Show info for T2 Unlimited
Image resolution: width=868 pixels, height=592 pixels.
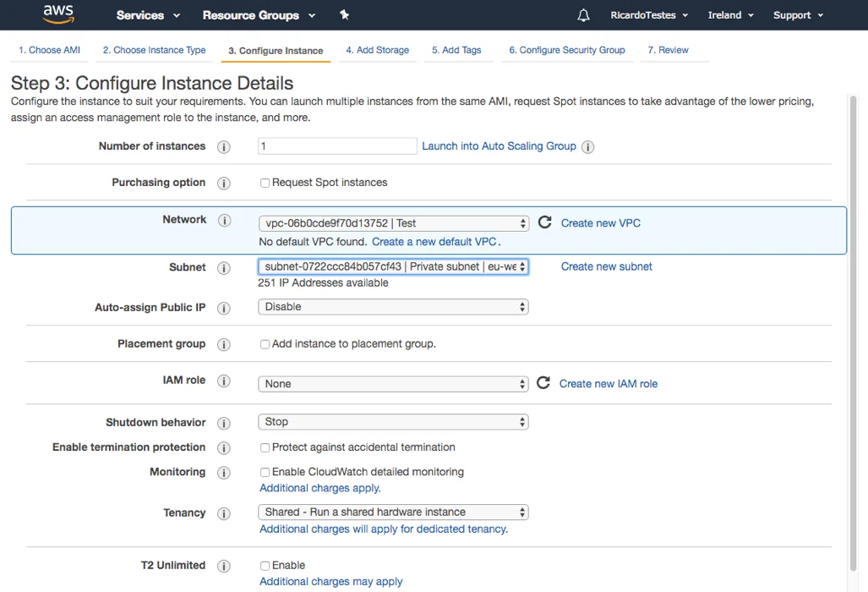pos(224,566)
